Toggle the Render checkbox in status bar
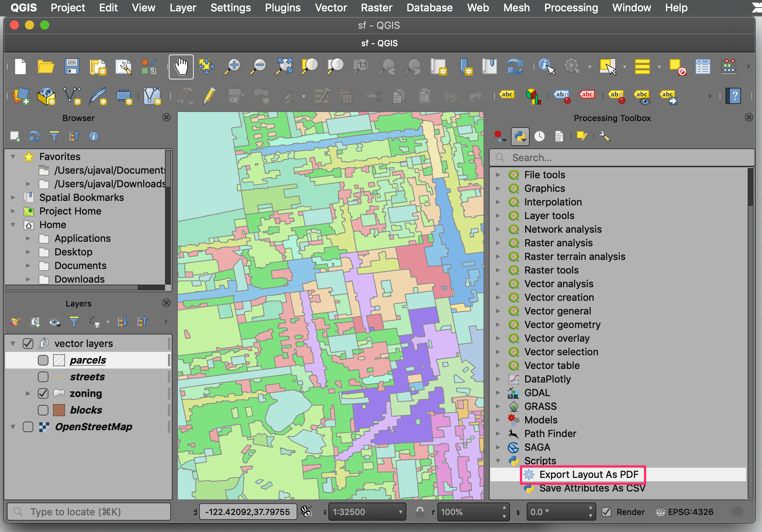The image size is (762, 532). coord(606,512)
